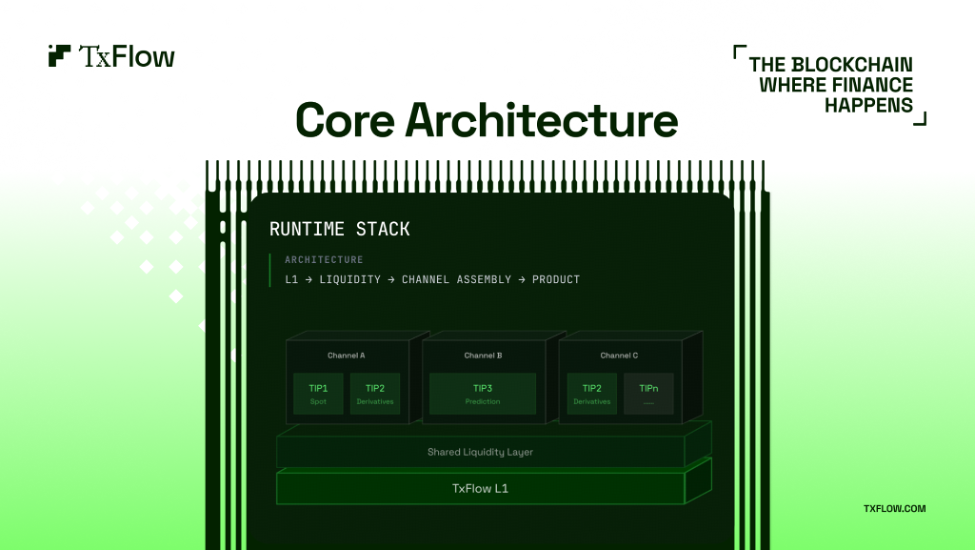
Task: Click the Shared Liquidity Layer bar
Action: 480,452
